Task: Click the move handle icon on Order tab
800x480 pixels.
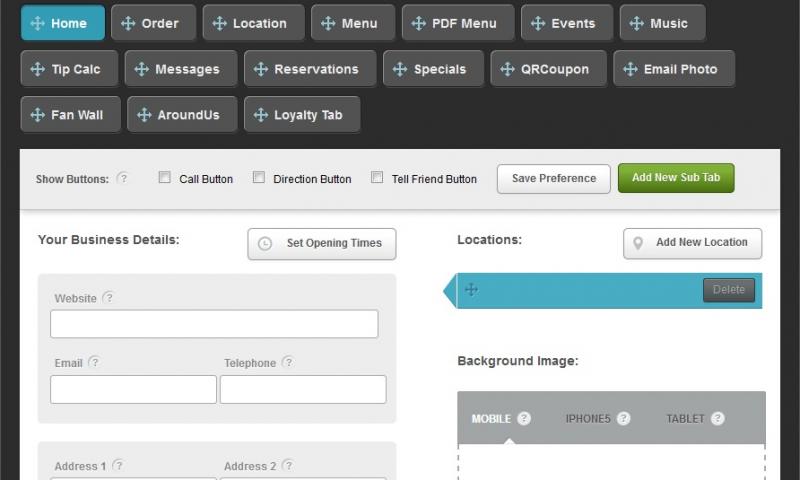Action: (128, 23)
